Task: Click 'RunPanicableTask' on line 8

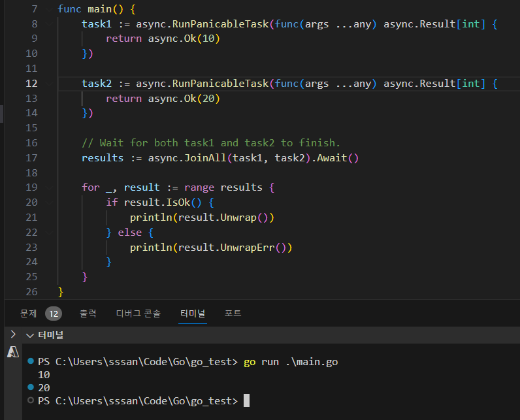Action: [220, 24]
